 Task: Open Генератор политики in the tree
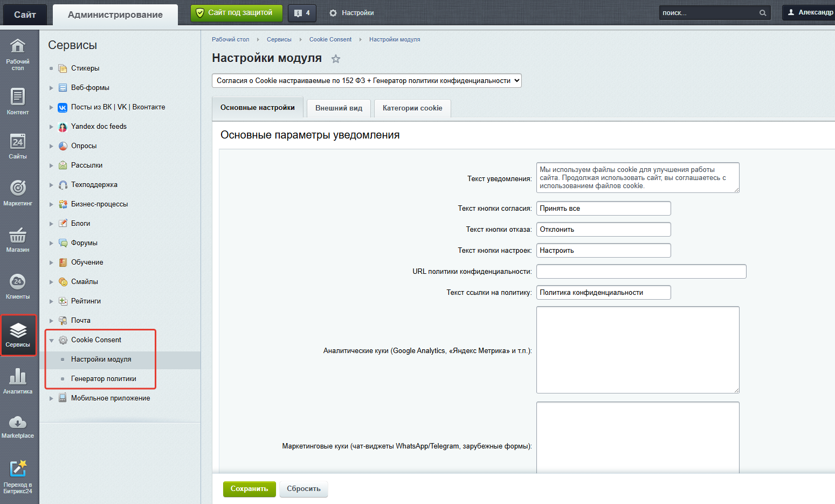pos(103,379)
